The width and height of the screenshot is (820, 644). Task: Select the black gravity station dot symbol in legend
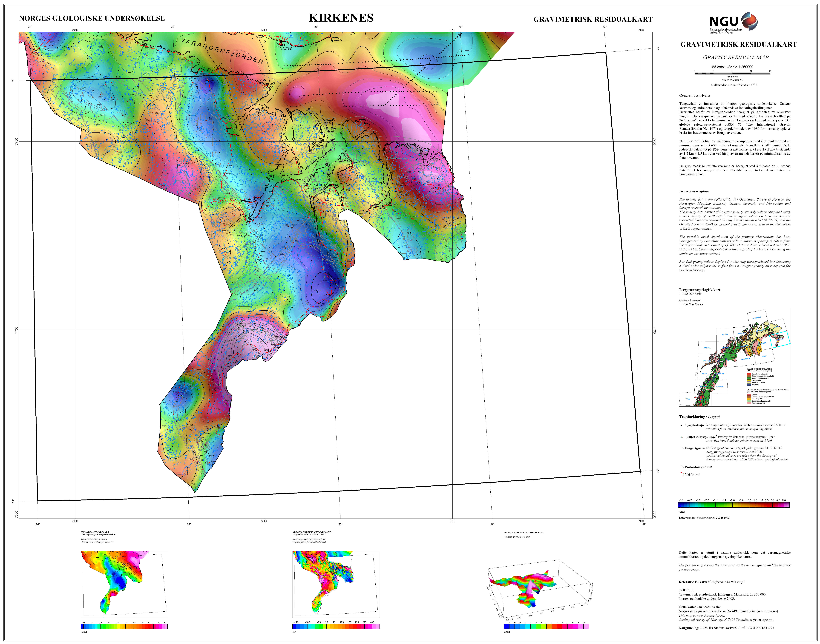(682, 425)
